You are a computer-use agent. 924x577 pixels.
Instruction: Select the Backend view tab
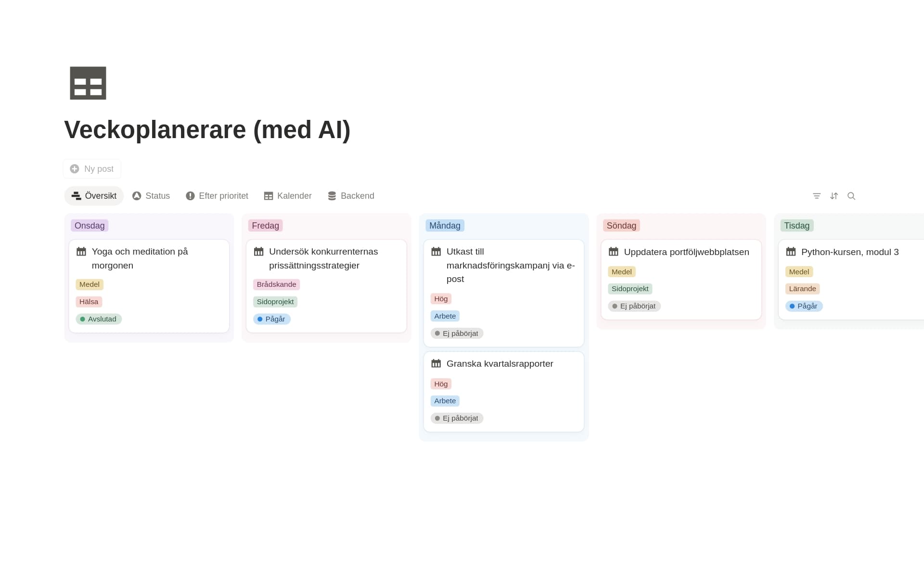tap(351, 196)
